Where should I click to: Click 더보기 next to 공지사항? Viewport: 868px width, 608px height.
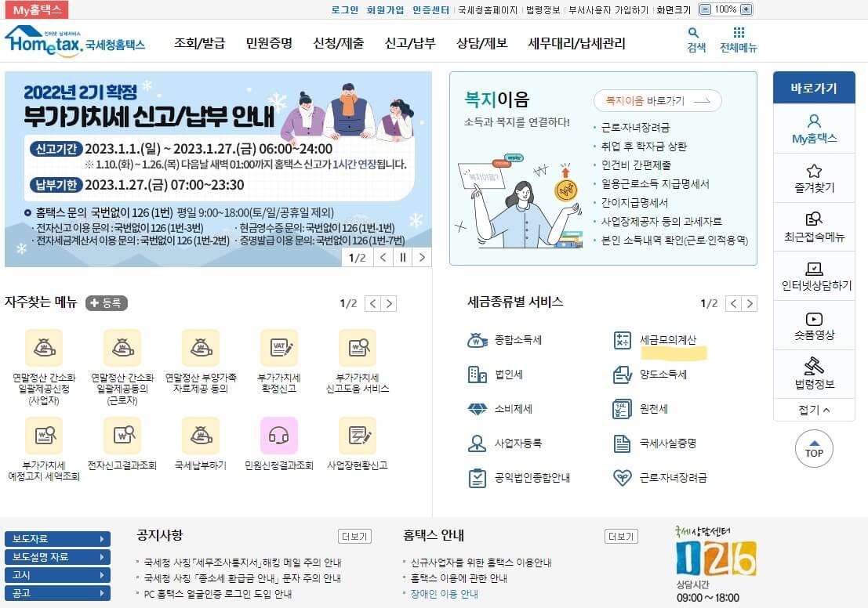pos(355,536)
